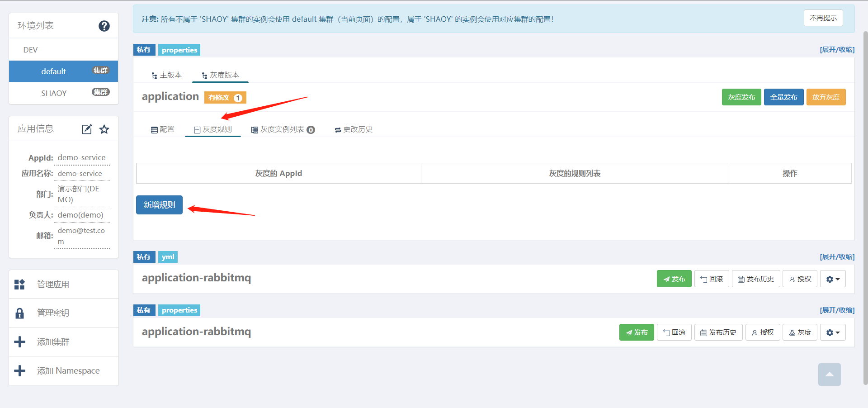Click the green 灰度发布 button
Viewport: 868px width, 408px height.
click(741, 97)
